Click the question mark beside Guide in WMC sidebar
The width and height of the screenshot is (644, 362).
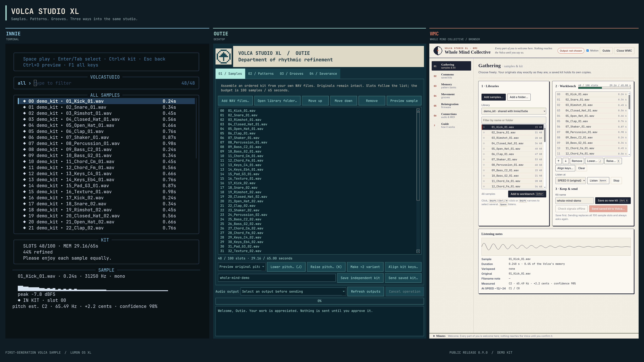pyautogui.click(x=435, y=125)
